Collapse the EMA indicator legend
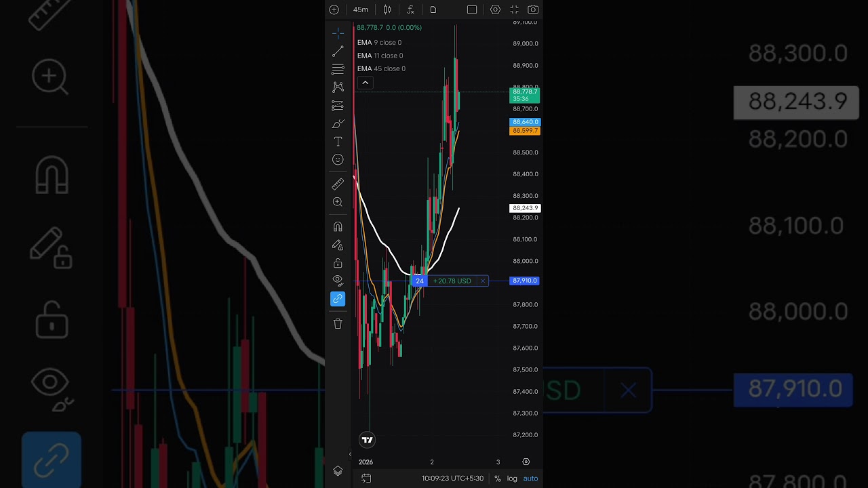The height and width of the screenshot is (488, 868). tap(365, 83)
